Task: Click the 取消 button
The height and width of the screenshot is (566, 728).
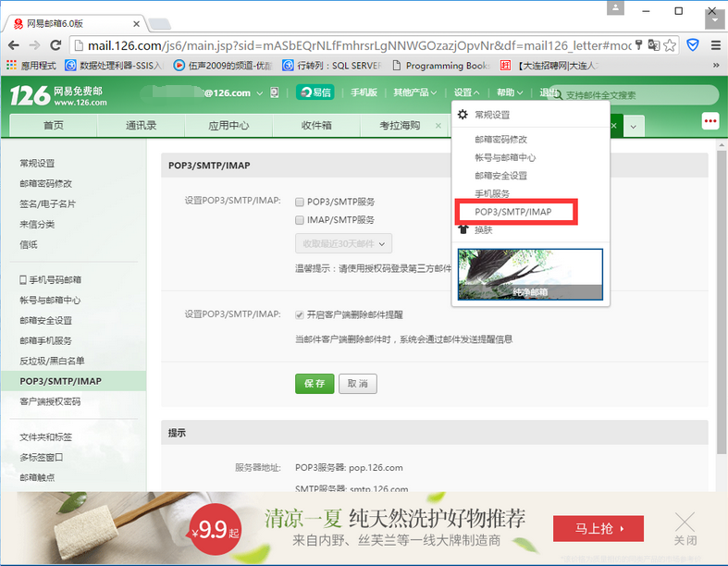Action: (x=357, y=384)
